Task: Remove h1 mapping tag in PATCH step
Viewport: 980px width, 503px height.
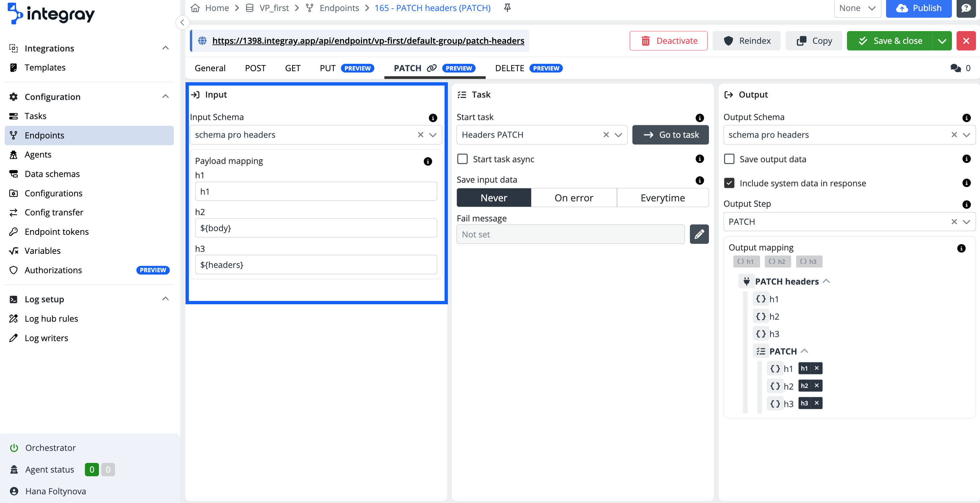Action: click(x=817, y=368)
